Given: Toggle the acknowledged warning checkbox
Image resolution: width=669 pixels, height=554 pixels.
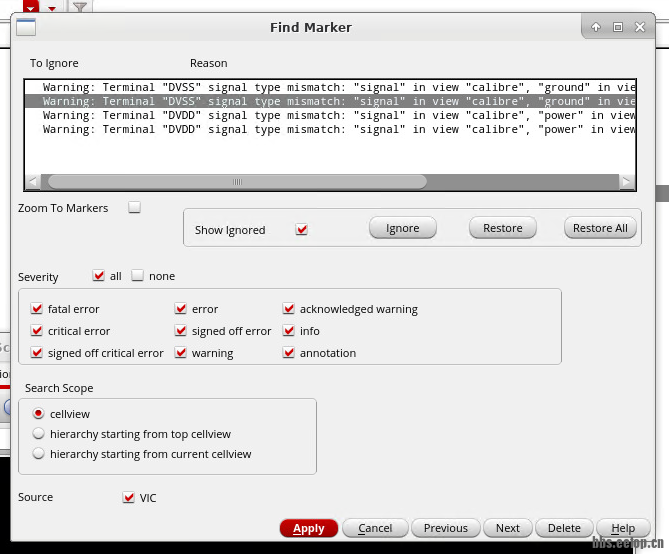Looking at the screenshot, I should click(x=289, y=309).
